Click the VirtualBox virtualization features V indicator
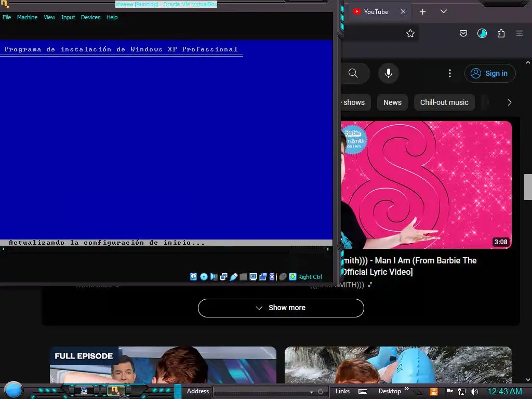The width and height of the screenshot is (532, 399). (273, 276)
